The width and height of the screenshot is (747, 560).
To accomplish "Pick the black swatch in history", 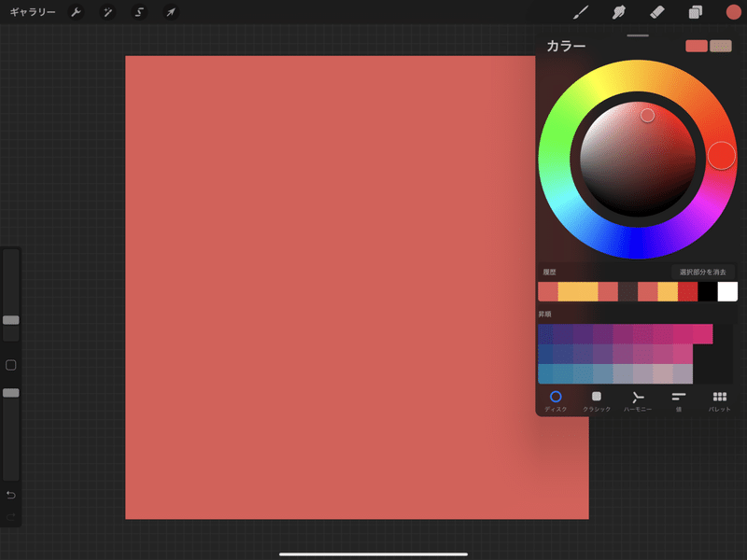I will 708,291.
